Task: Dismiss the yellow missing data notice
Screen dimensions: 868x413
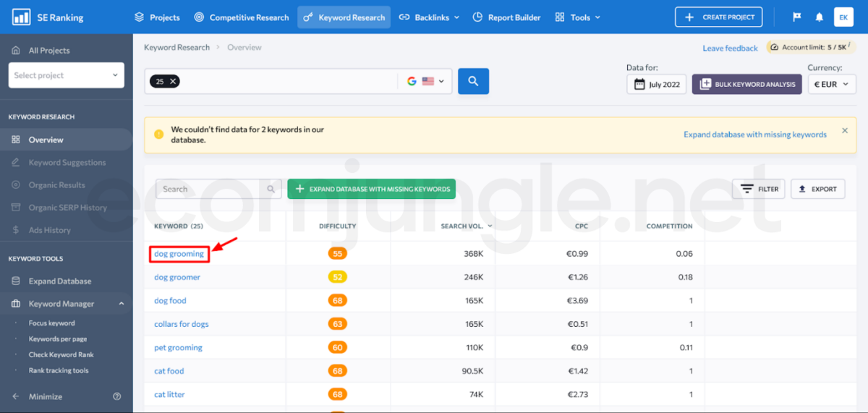Action: [x=844, y=131]
